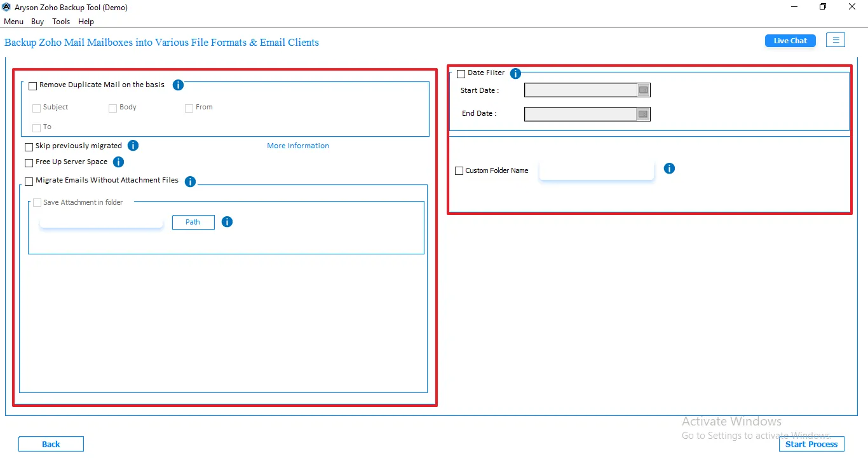Click the End Date field
This screenshot has width=868, height=463.
581,114
